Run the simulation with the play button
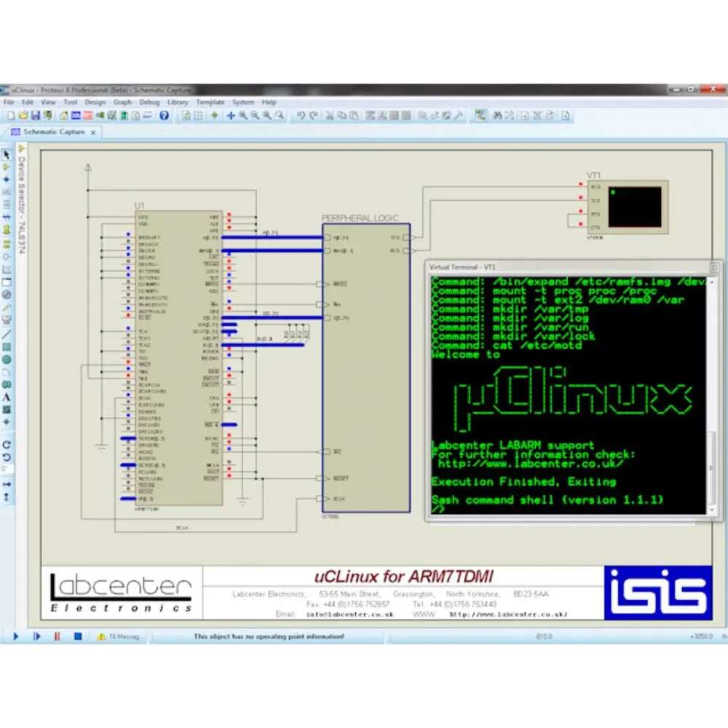 16,635
